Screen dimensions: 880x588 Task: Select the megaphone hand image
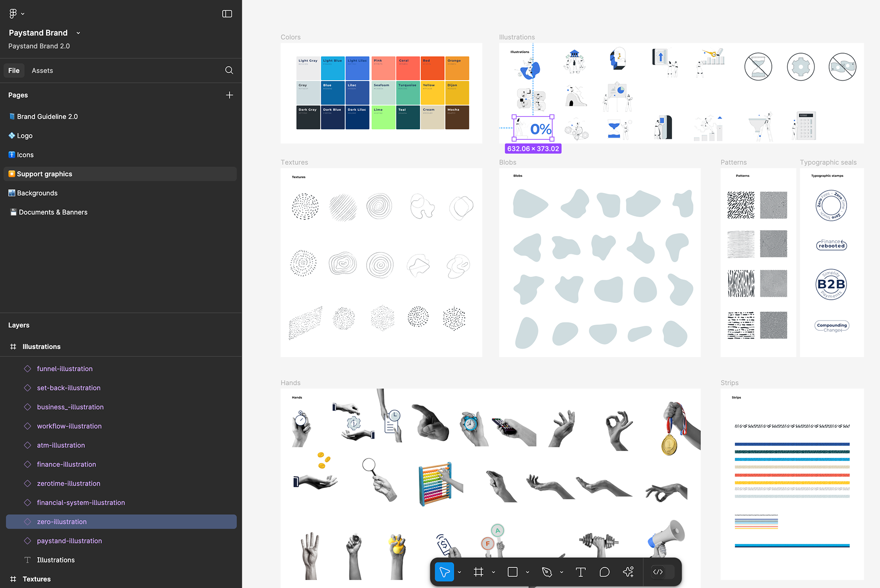click(x=666, y=538)
